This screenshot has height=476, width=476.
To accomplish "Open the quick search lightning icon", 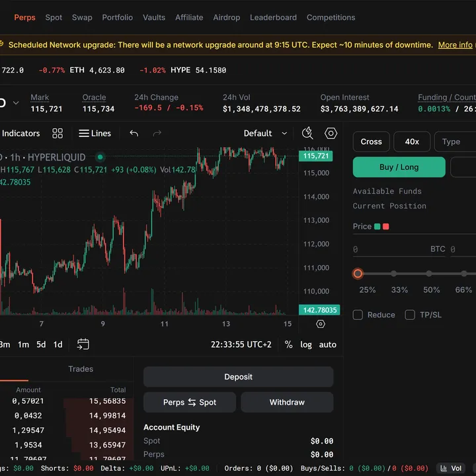I will (x=307, y=134).
